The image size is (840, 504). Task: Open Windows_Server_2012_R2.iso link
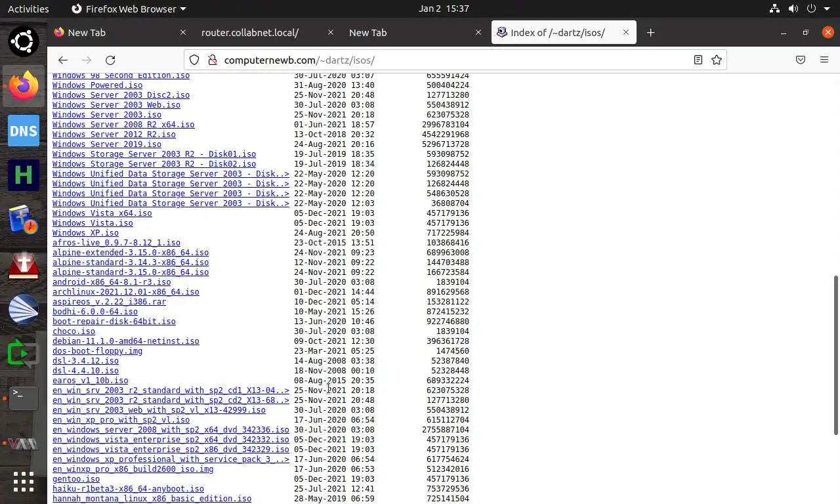(x=114, y=135)
